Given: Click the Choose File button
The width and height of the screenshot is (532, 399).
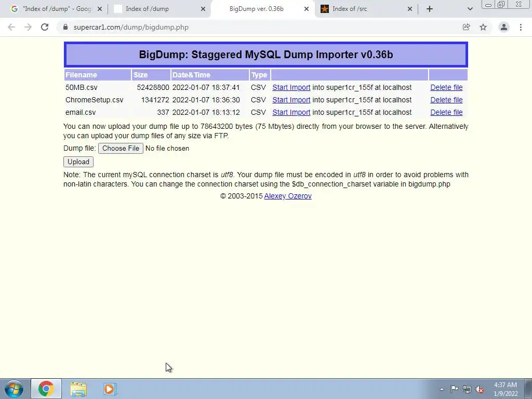Looking at the screenshot, I should tap(121, 148).
